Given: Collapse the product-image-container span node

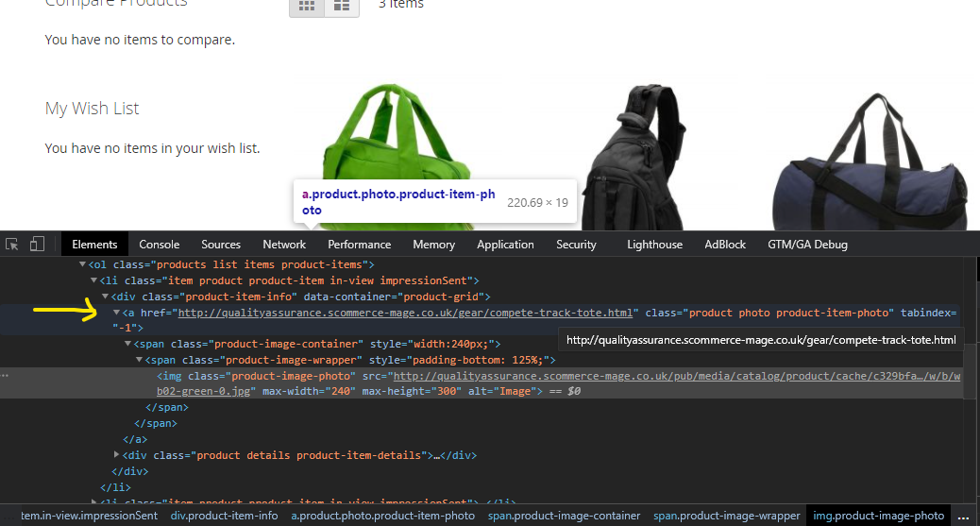Looking at the screenshot, I should pyautogui.click(x=128, y=344).
